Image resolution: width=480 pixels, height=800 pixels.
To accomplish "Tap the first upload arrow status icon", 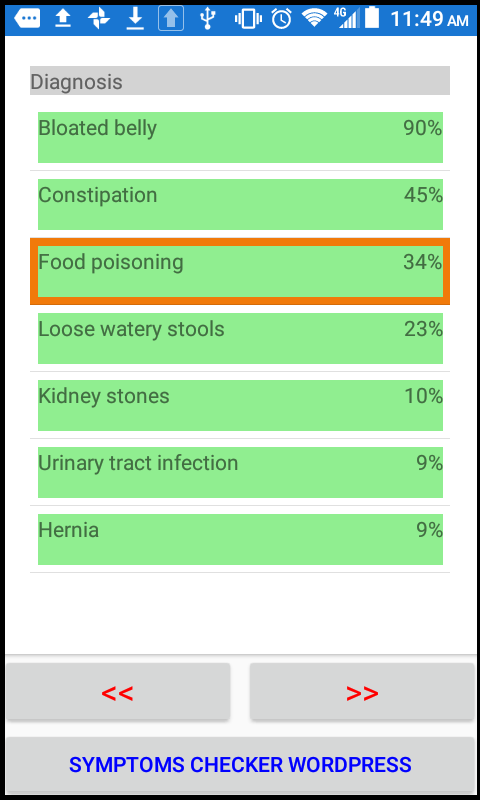I will 63,19.
